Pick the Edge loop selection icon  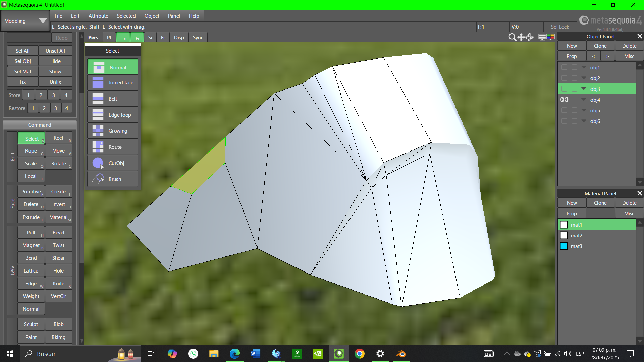pyautogui.click(x=98, y=115)
